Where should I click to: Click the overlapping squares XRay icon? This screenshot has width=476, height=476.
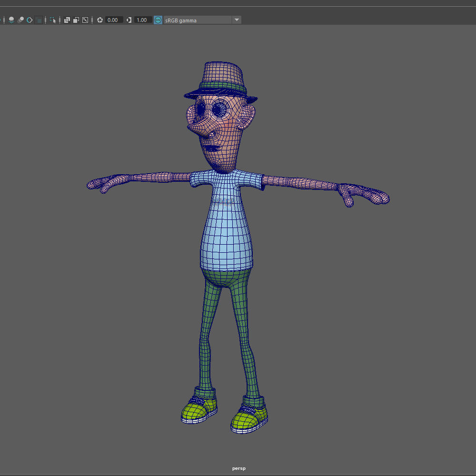(67, 20)
